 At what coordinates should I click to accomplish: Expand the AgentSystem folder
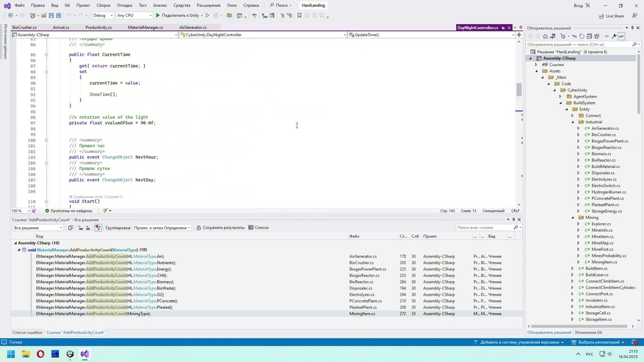pyautogui.click(x=560, y=97)
